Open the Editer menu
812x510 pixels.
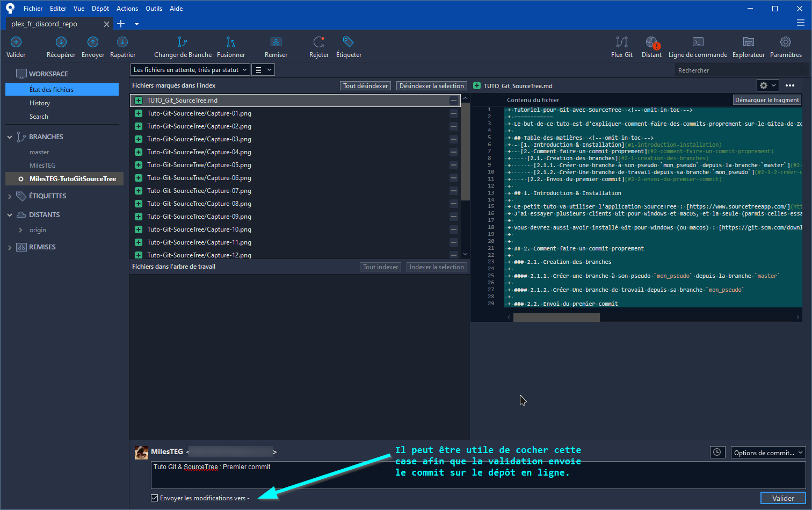tap(58, 9)
